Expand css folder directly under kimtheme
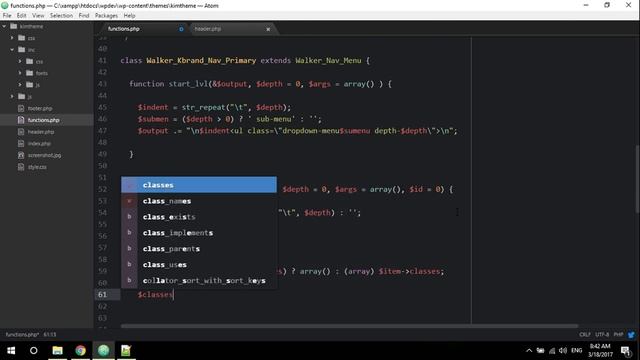Viewport: 640px width, 360px height. click(x=12, y=38)
